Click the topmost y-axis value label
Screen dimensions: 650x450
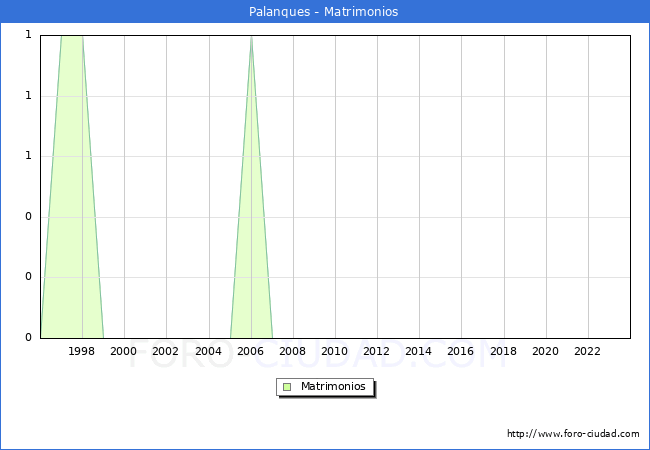[x=28, y=35]
